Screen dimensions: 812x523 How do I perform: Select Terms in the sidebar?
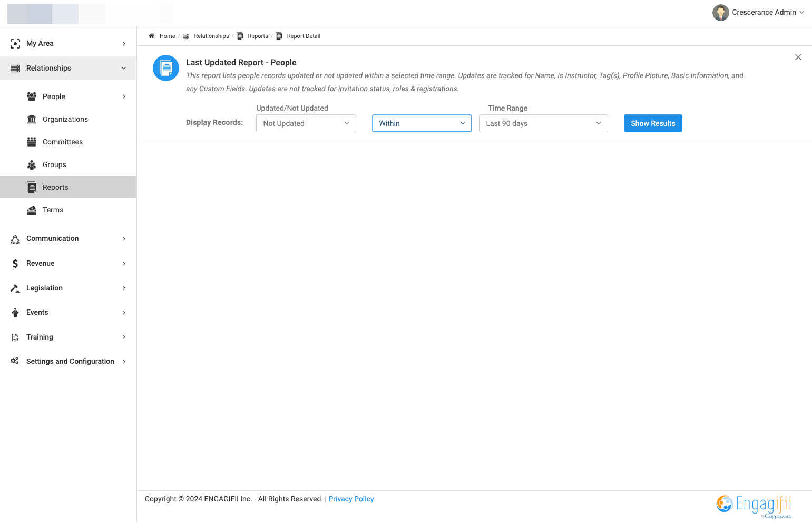tap(53, 210)
